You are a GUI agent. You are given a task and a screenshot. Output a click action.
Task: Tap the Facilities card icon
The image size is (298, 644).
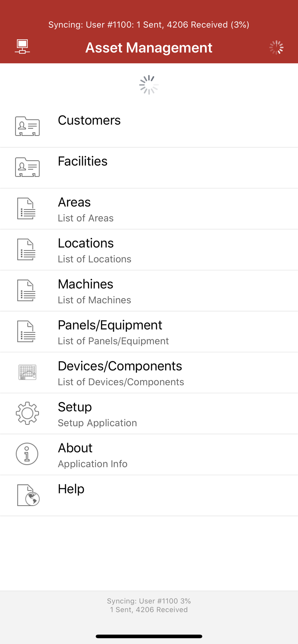27,167
